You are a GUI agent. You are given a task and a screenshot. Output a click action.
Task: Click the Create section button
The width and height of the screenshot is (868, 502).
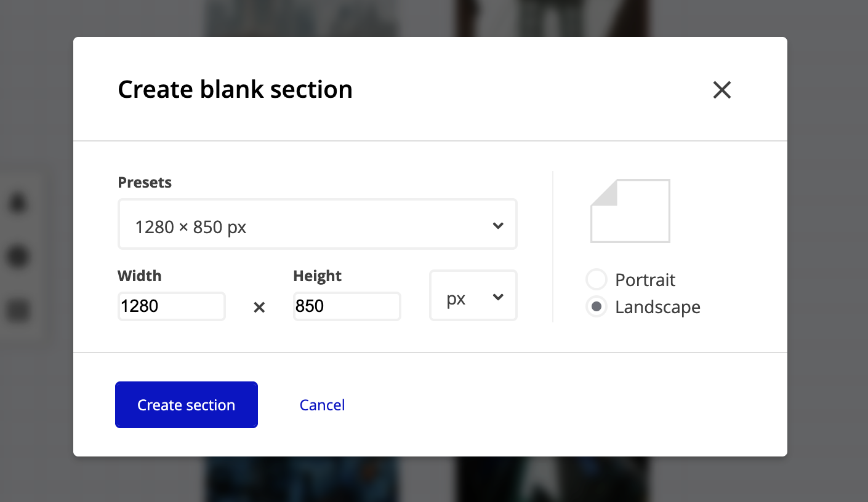pyautogui.click(x=186, y=405)
